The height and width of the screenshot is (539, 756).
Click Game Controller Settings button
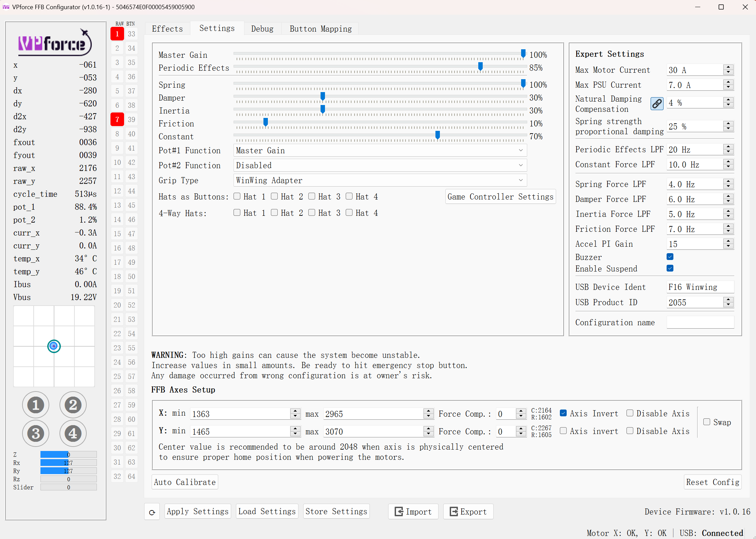tap(500, 197)
